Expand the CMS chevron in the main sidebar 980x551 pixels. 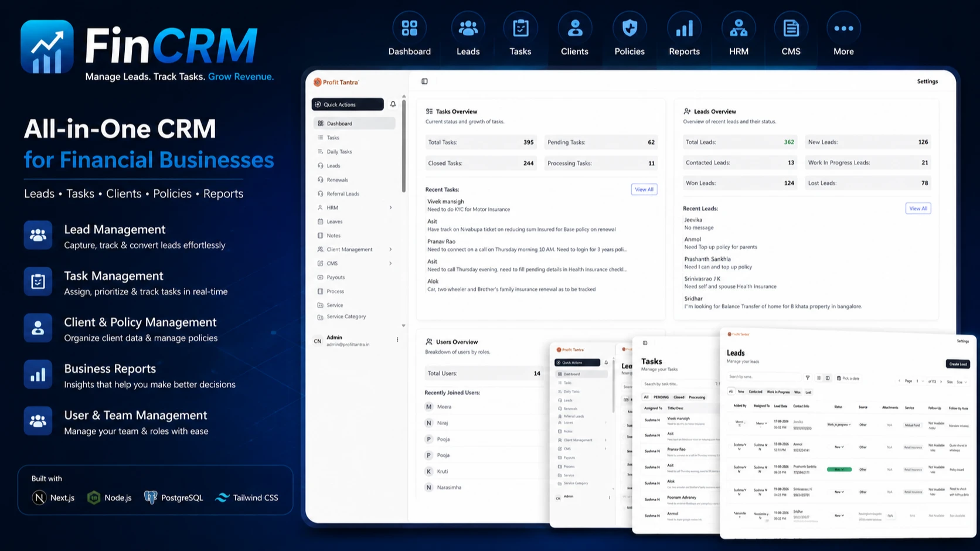(x=390, y=263)
